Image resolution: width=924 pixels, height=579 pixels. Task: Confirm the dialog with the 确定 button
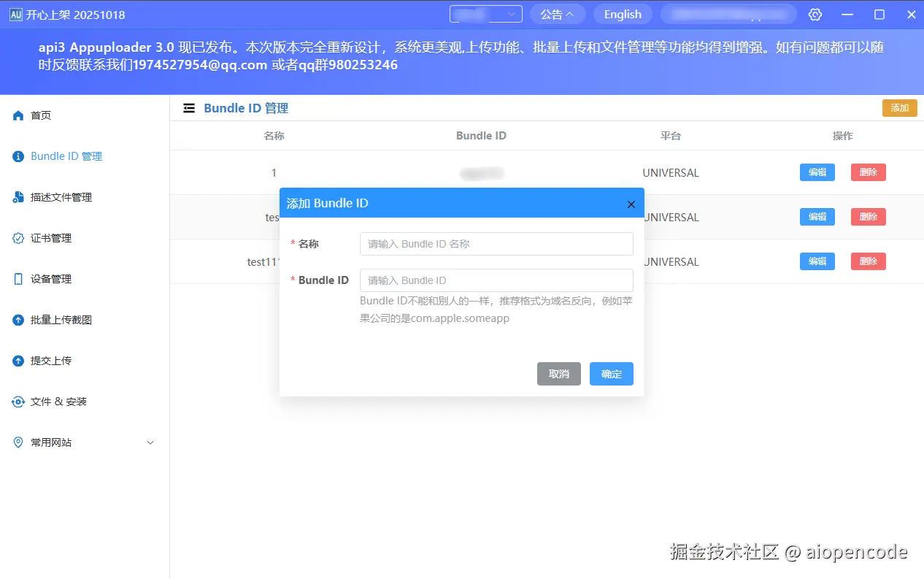pyautogui.click(x=611, y=373)
